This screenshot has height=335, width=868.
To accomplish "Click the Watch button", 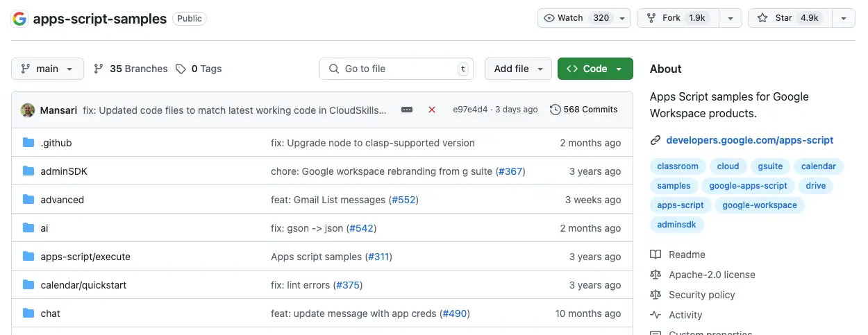I will click(575, 18).
